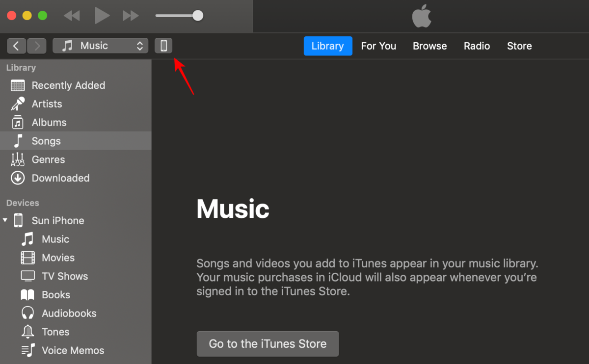Viewport: 589px width, 364px height.
Task: Select the Genres label in sidebar
Action: click(x=48, y=159)
